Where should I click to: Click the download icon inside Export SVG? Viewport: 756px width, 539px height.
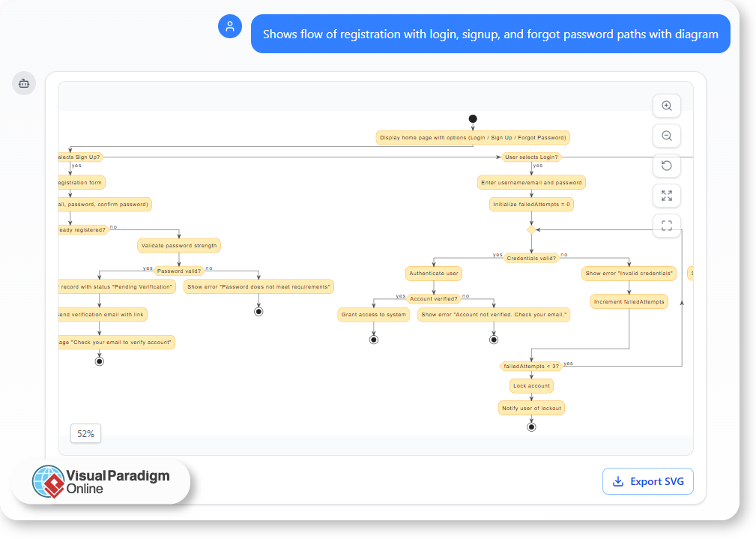coord(618,481)
